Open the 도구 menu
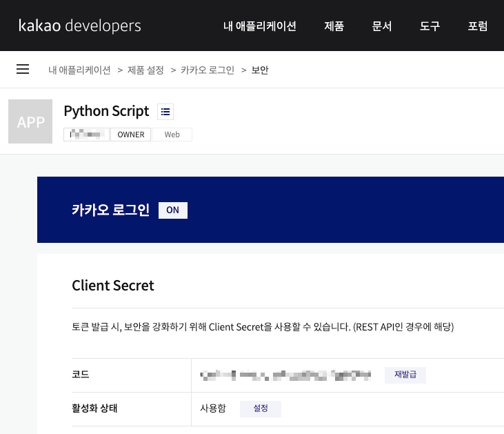 pos(430,26)
